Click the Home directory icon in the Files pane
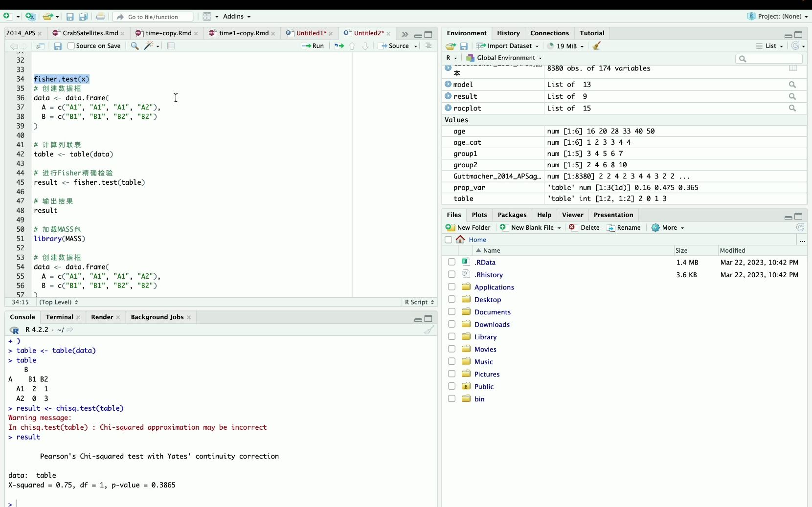This screenshot has height=507, width=812. click(460, 240)
